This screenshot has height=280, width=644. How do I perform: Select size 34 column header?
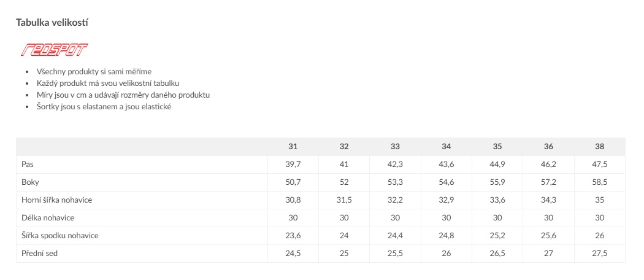(447, 147)
